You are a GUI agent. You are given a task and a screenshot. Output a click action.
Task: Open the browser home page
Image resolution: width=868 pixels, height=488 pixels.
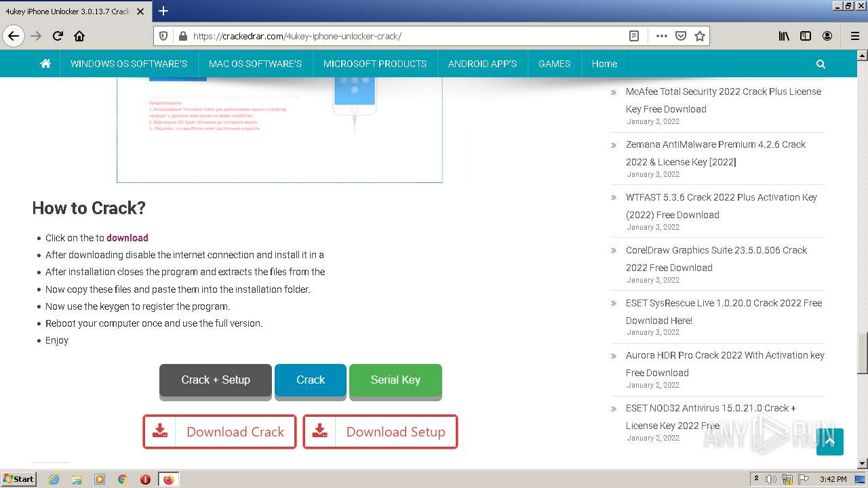[x=79, y=36]
